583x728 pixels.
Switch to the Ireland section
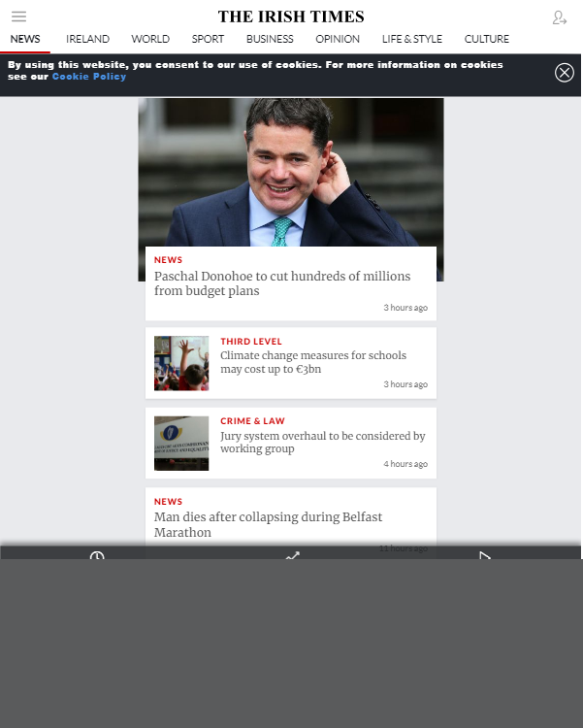87,39
